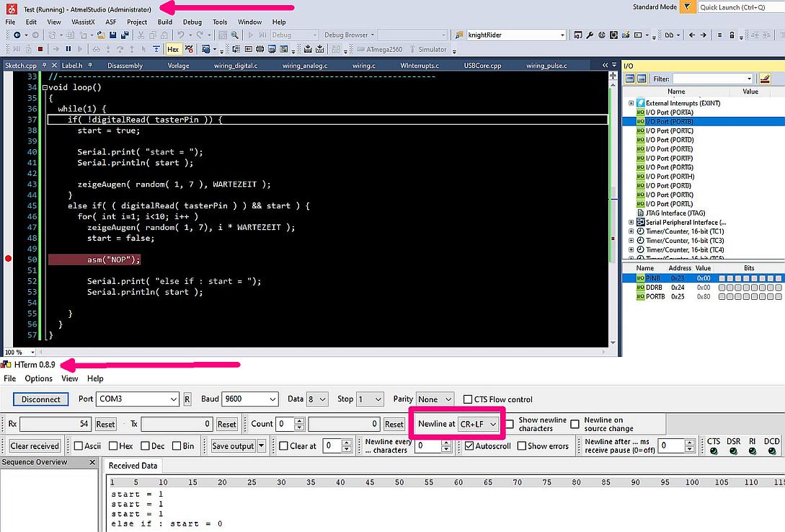Uncheck the Autoscroll checkbox
The image size is (785, 532).
(x=469, y=446)
